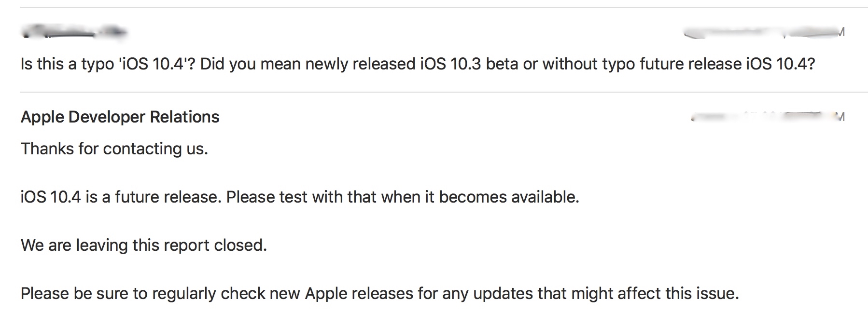
Task: Click the 'We are leaving this report closed.' line
Action: (x=144, y=245)
